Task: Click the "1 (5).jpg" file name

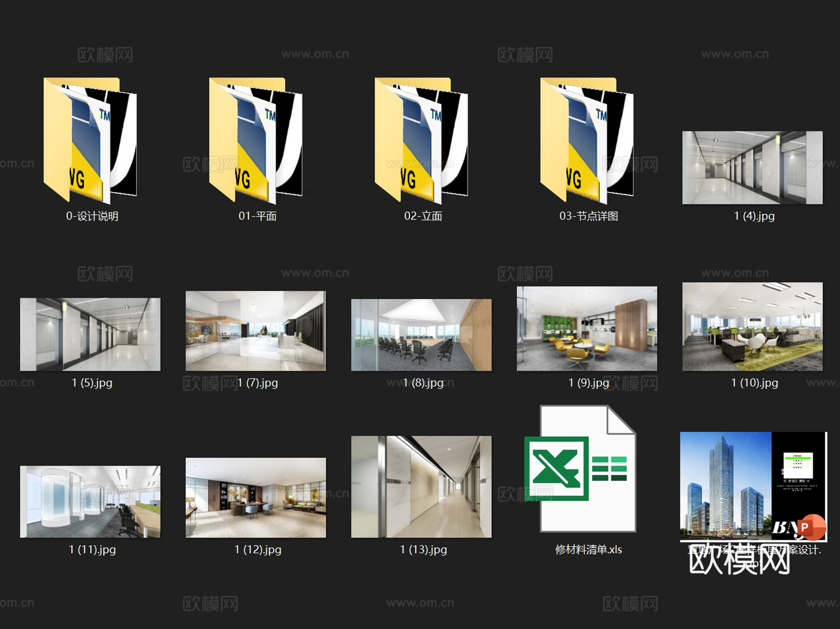Action: (x=92, y=383)
